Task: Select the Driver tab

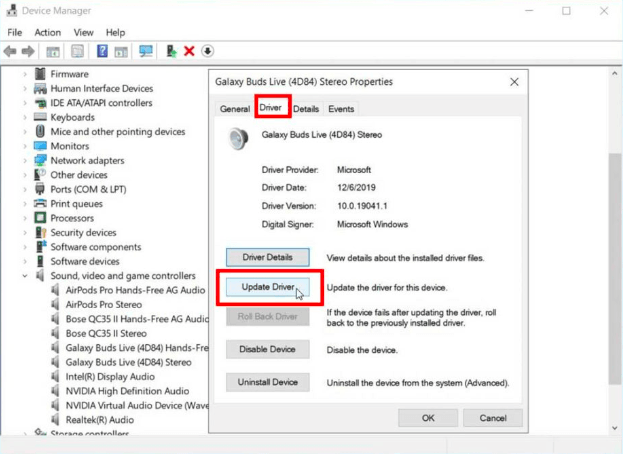Action: pyautogui.click(x=271, y=107)
